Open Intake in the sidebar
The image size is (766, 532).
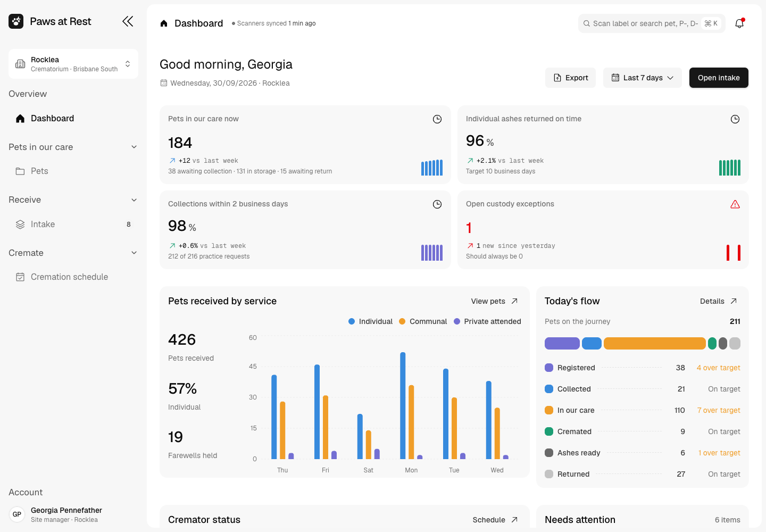click(73, 225)
